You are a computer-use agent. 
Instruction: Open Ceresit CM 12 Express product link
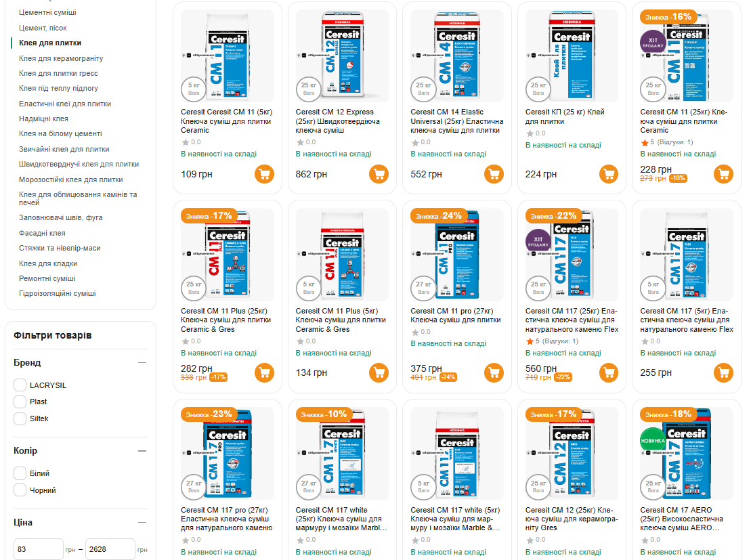pos(338,121)
